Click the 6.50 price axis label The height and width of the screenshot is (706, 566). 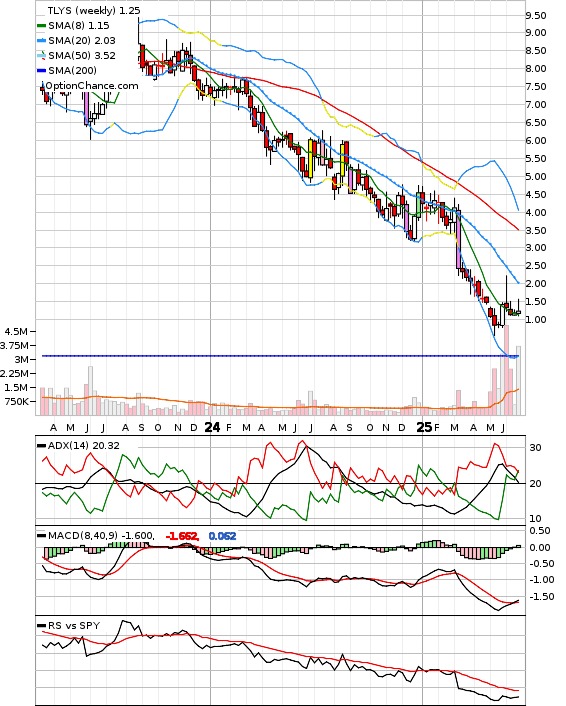pos(536,123)
